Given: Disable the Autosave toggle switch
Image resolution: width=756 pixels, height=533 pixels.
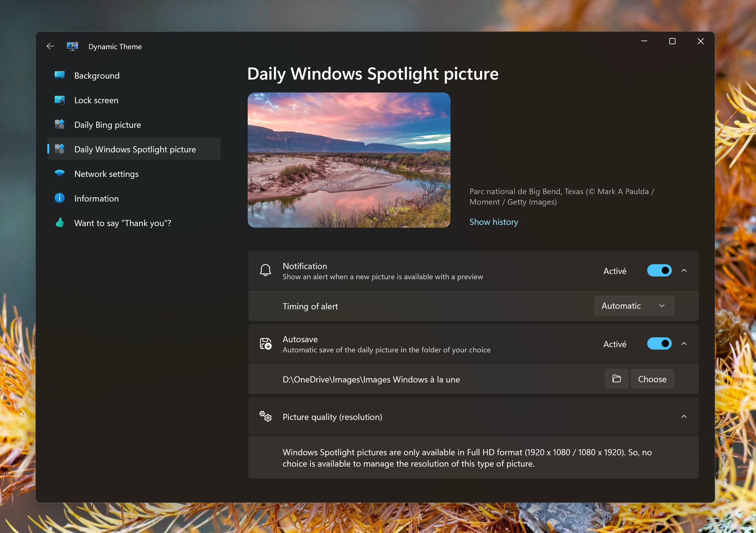Looking at the screenshot, I should point(659,344).
